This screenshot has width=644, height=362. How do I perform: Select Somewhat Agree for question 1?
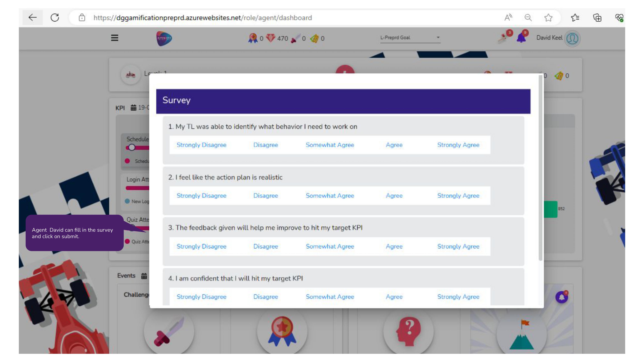click(330, 145)
